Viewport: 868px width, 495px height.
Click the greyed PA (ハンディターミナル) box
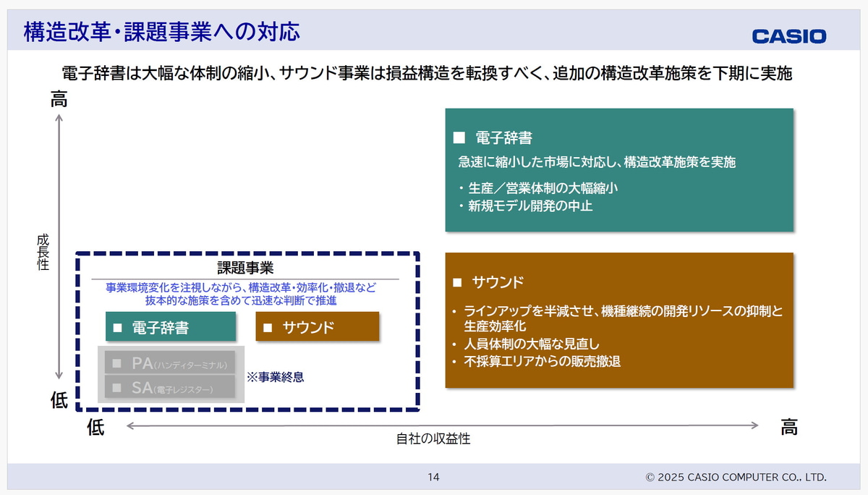(171, 363)
